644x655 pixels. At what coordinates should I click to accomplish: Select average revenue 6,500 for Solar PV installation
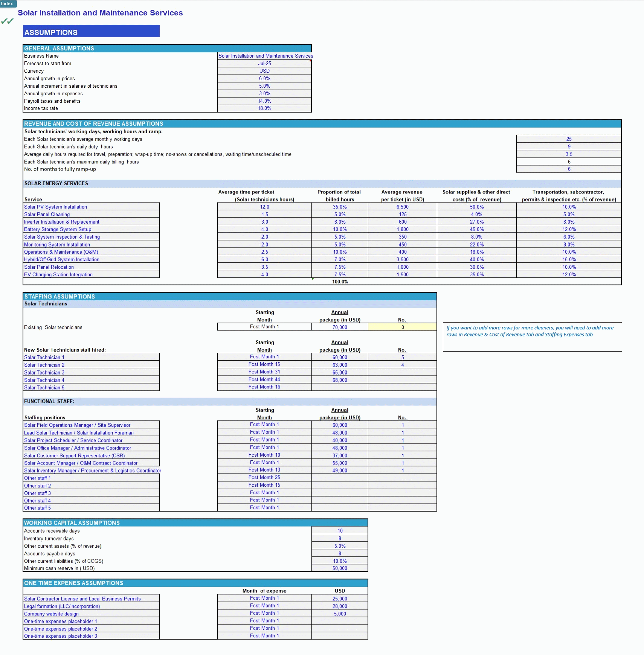402,207
